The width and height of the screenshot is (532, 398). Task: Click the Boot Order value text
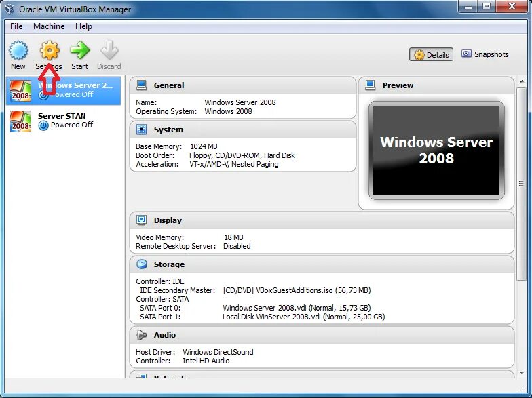(242, 155)
